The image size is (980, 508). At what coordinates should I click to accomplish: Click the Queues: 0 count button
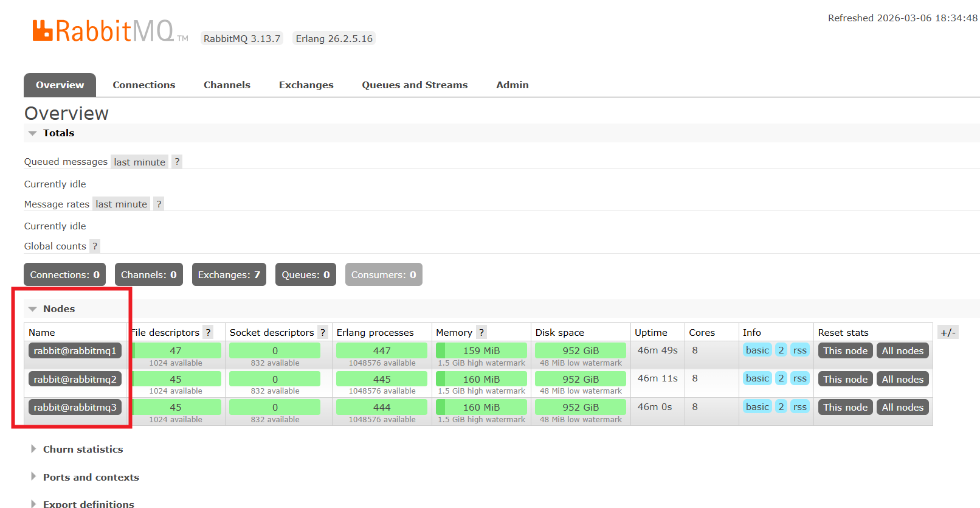click(306, 274)
